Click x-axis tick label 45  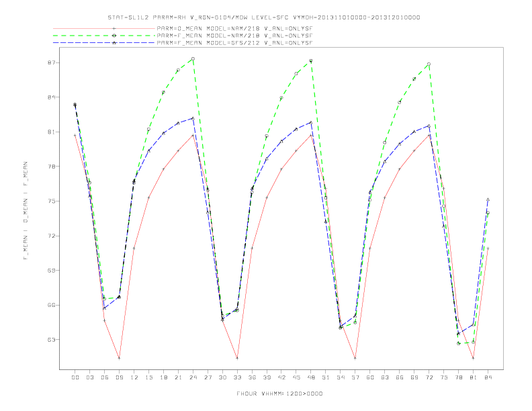click(296, 377)
